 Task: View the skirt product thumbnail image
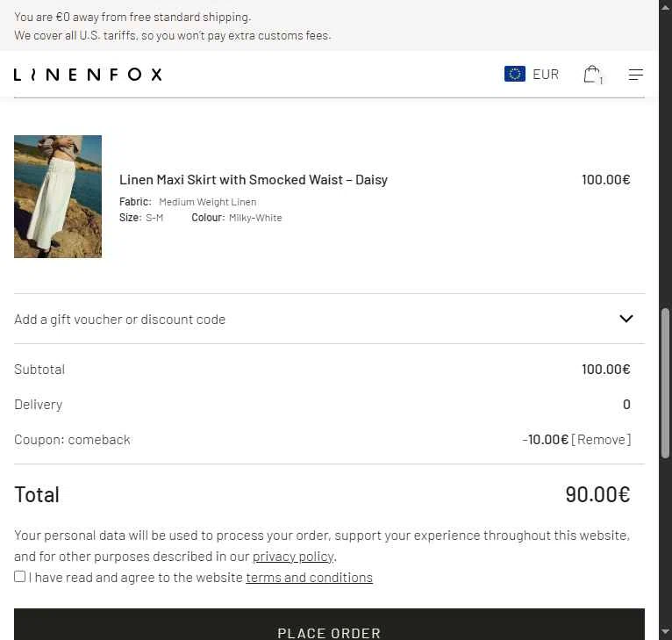coord(58,197)
